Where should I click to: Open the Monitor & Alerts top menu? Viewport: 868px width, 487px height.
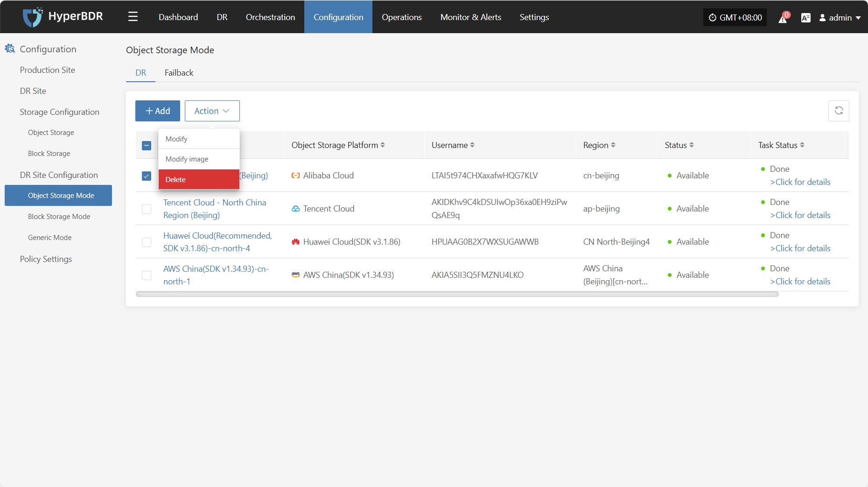pos(471,17)
